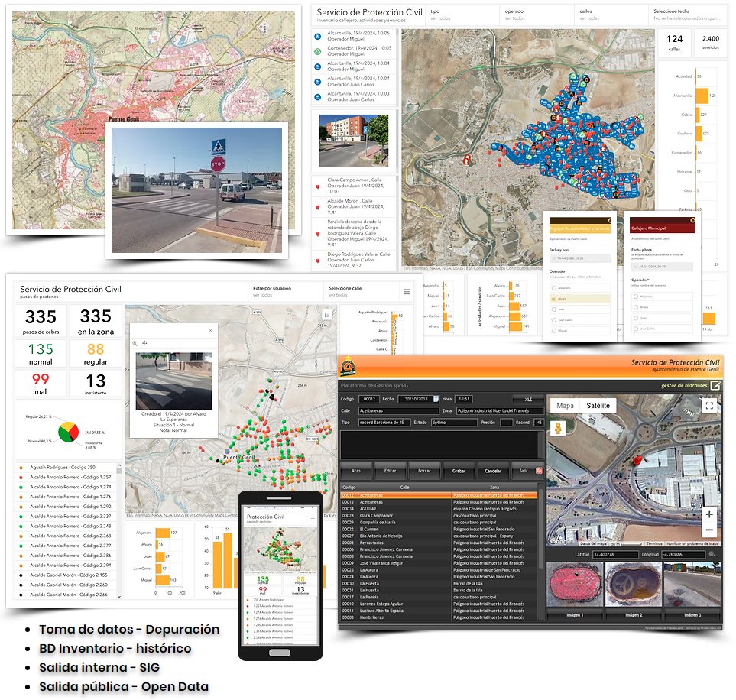The width and height of the screenshot is (736, 700).
Task: Select Alejandro radio in the Registro de actividades form
Action: coord(554,288)
